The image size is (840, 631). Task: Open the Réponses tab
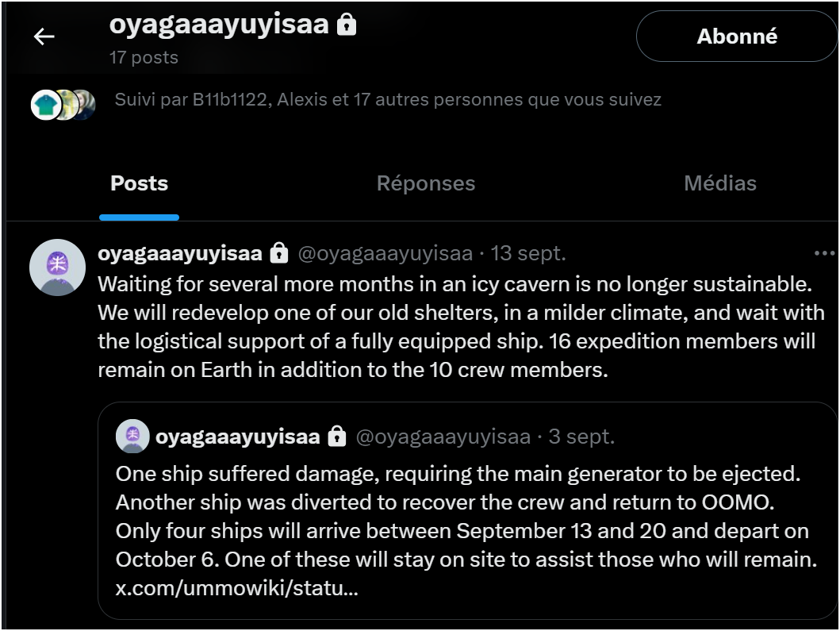(x=426, y=184)
